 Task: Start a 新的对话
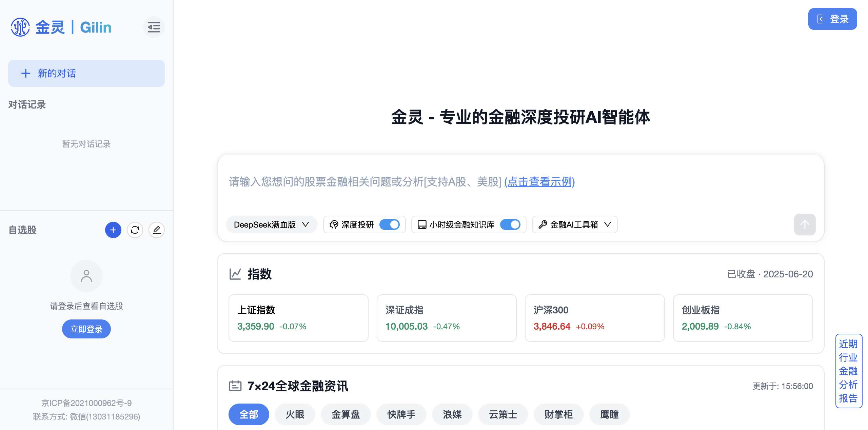(86, 73)
